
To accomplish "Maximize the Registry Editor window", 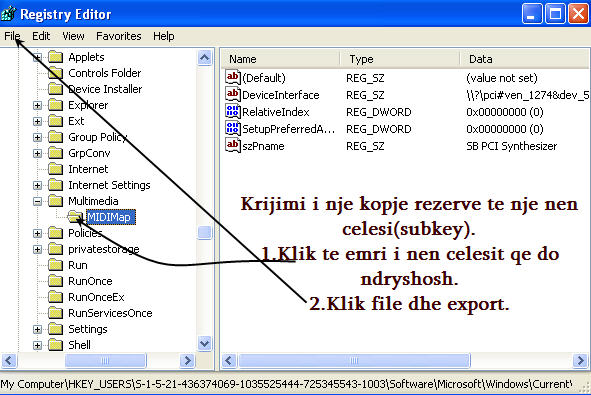I will (x=555, y=14).
